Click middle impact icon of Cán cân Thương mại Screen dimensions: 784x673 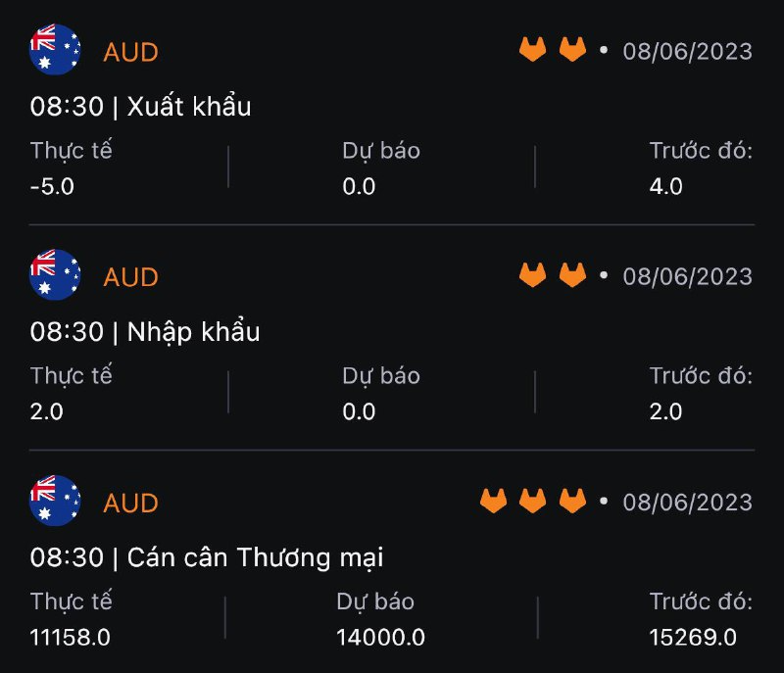coord(532,501)
